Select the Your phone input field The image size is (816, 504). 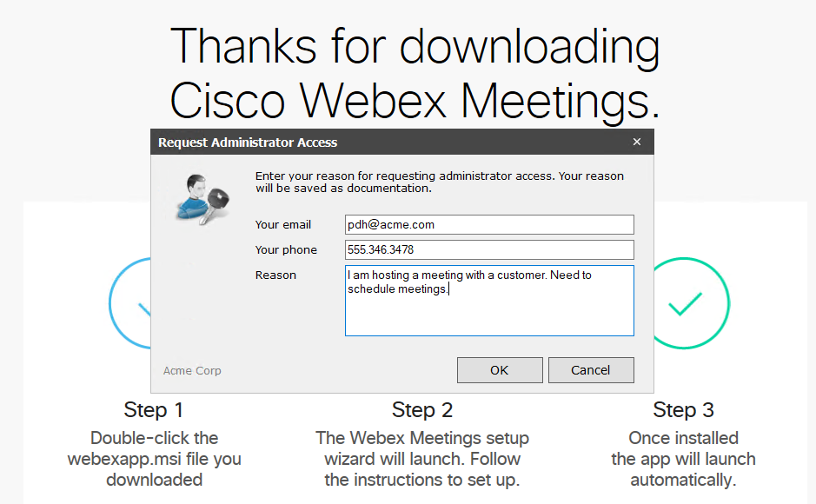(x=489, y=250)
